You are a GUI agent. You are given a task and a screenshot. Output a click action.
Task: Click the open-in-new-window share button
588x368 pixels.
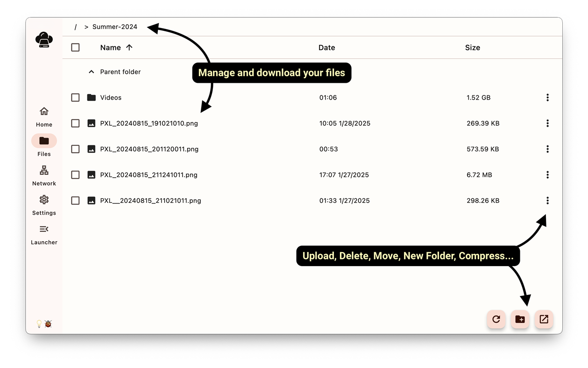click(x=544, y=319)
